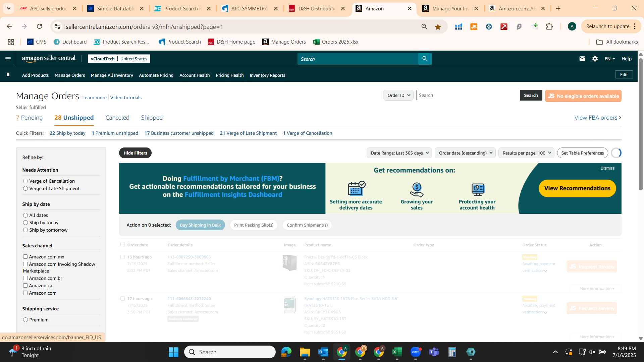The height and width of the screenshot is (362, 644).
Task: Reload the page with browser refresh icon
Action: click(39, 26)
